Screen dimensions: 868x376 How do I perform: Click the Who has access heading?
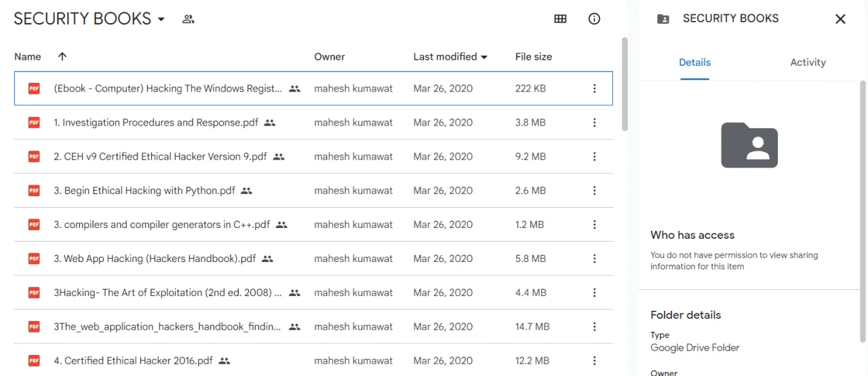(692, 235)
